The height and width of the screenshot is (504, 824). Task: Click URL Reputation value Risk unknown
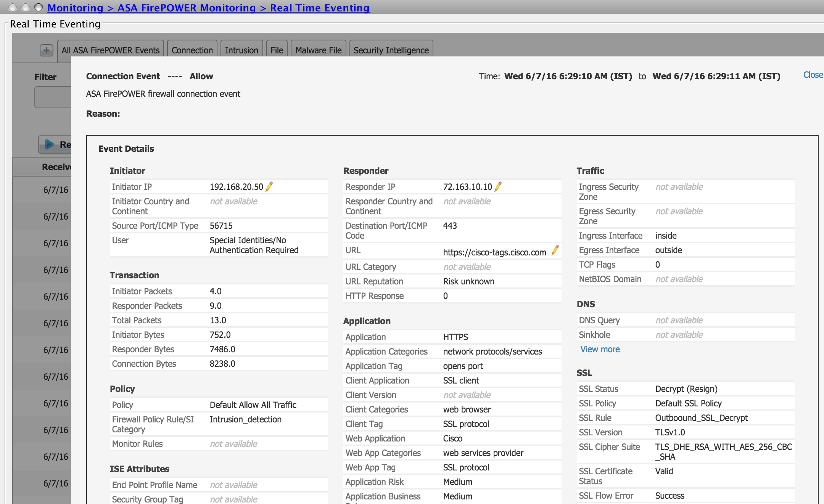tap(469, 281)
